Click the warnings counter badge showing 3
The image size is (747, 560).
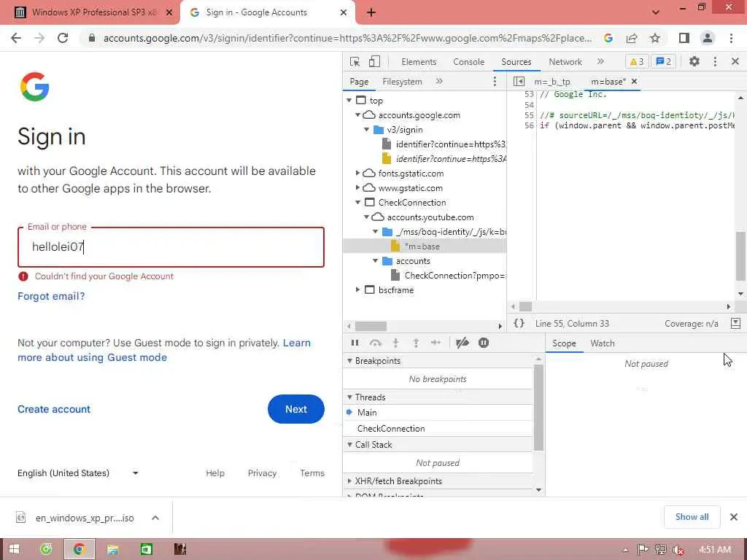637,61
